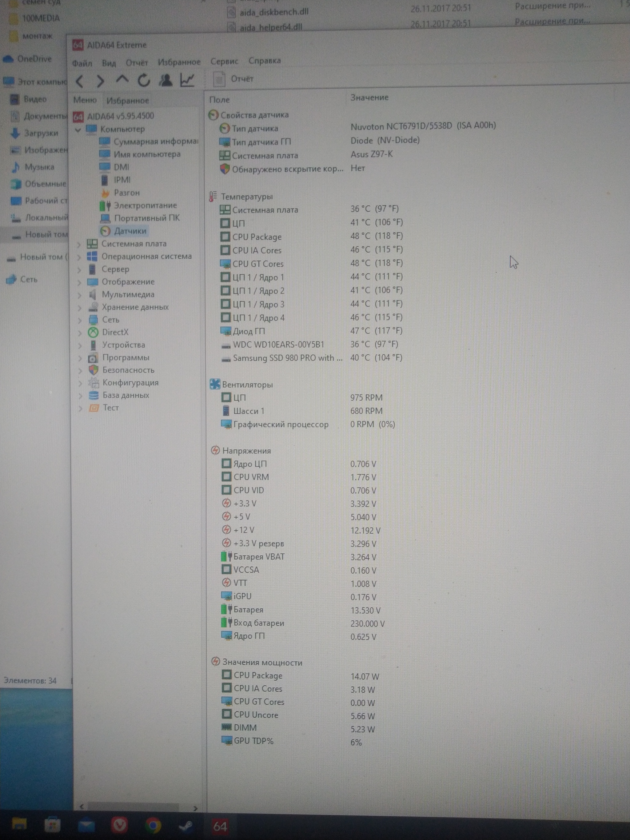Select Разгон in the tree
This screenshot has width=630, height=840.
126,193
